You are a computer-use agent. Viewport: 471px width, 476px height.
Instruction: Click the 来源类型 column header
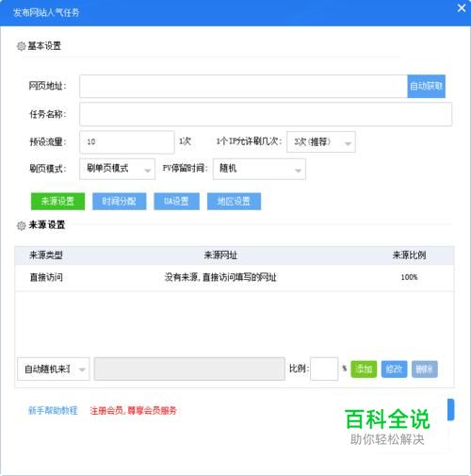pyautogui.click(x=46, y=255)
